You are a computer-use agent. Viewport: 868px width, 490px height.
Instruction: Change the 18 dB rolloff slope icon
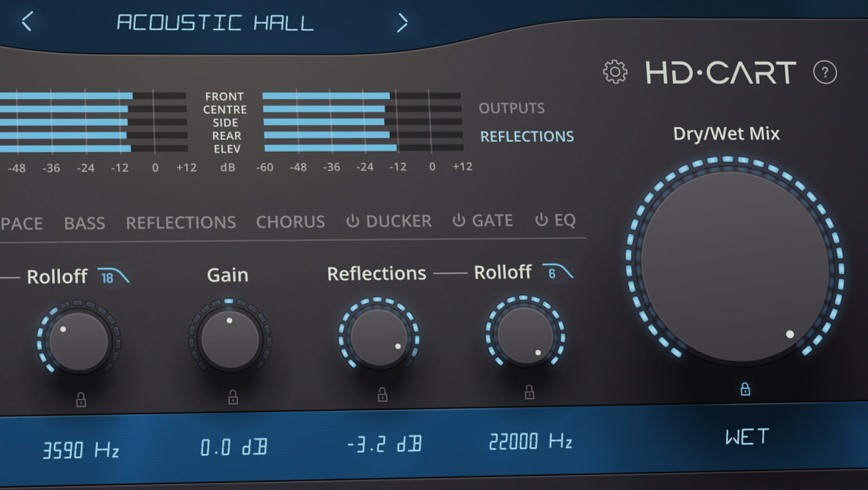coord(114,276)
